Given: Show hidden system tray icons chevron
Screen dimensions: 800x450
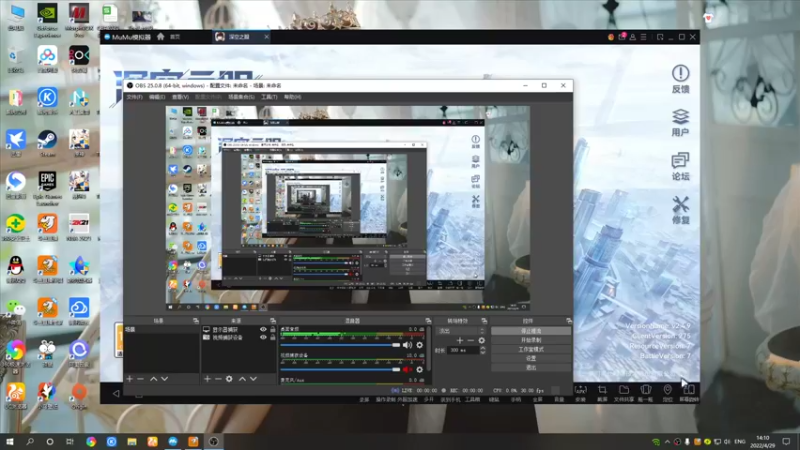Looking at the screenshot, I should tap(667, 441).
